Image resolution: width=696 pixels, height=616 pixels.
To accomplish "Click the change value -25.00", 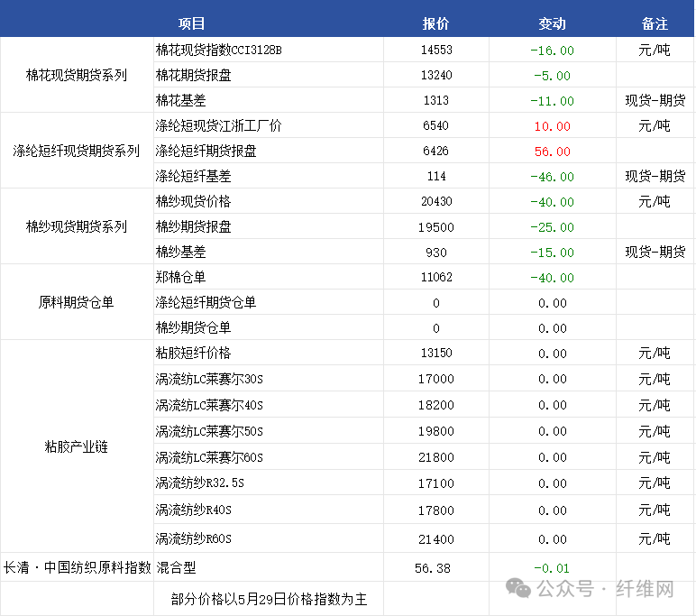I will coord(552,227).
